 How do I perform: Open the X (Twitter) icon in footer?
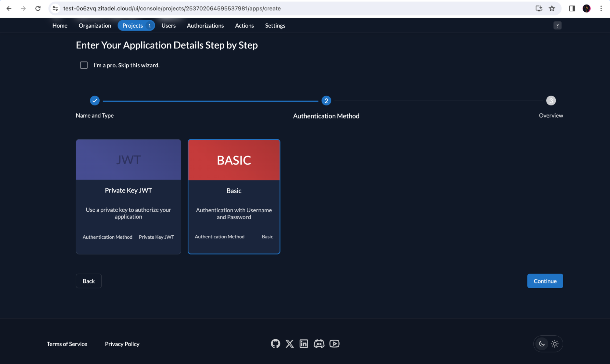(x=290, y=344)
